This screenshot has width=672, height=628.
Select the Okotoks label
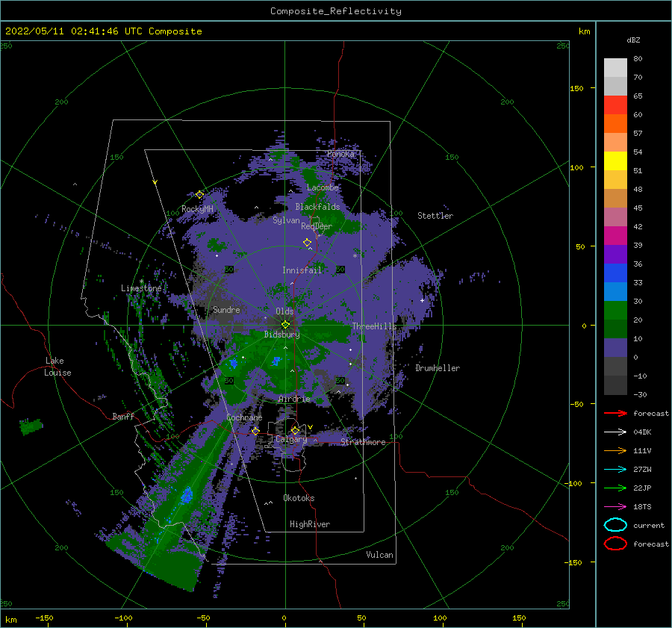click(299, 498)
